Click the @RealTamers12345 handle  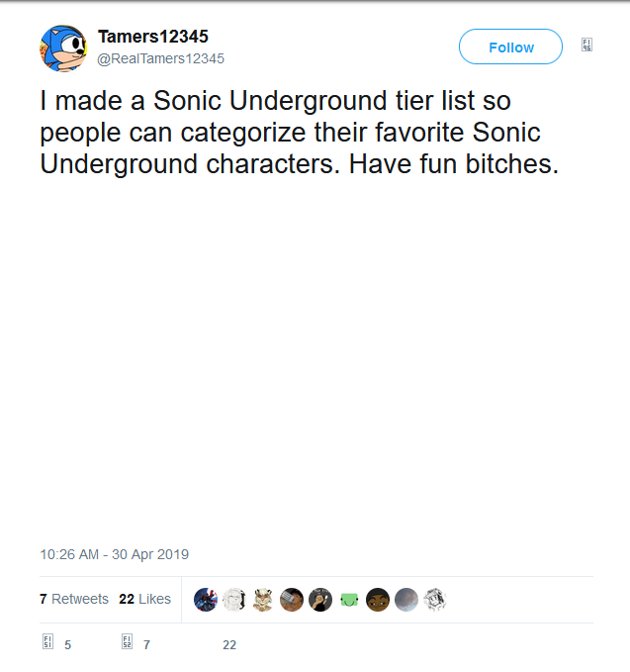pyautogui.click(x=160, y=58)
